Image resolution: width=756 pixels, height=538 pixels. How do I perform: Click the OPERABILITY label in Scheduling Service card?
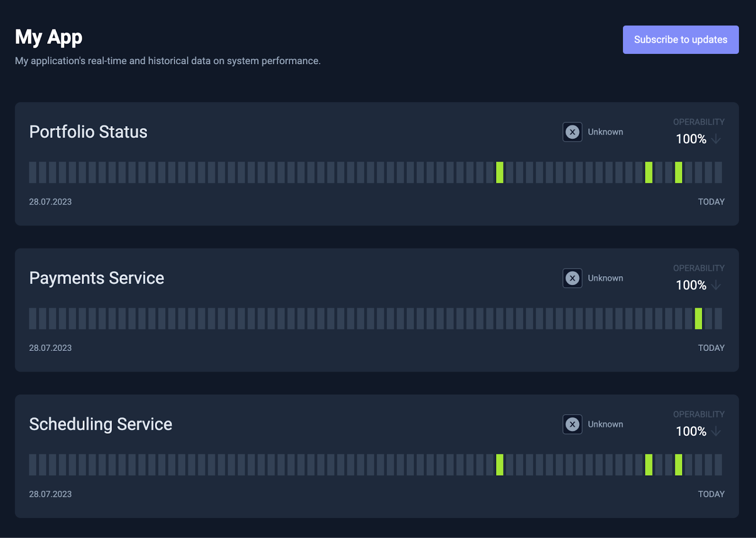point(699,414)
